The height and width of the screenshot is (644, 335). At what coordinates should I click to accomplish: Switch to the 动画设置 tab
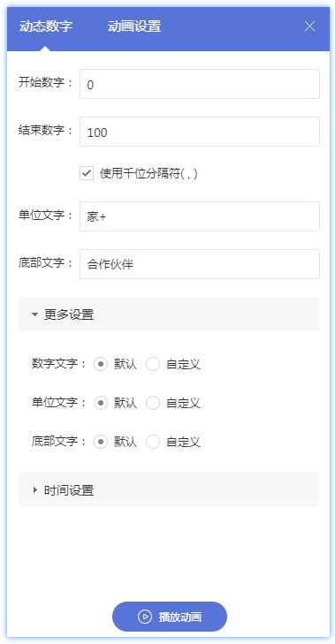click(x=134, y=27)
